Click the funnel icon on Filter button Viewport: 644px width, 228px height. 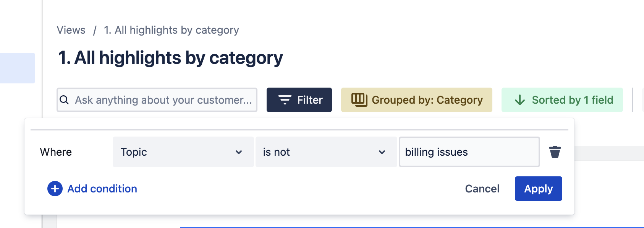(285, 100)
